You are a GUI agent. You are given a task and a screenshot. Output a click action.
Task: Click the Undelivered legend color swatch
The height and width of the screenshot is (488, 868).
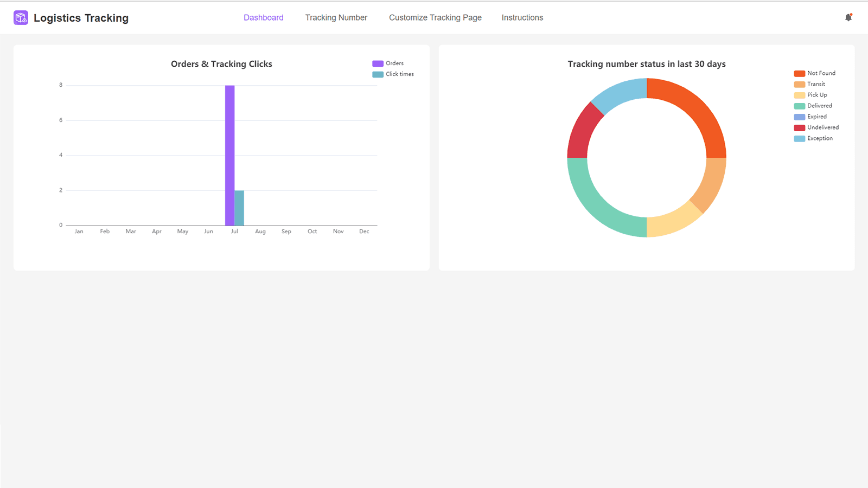[799, 128]
